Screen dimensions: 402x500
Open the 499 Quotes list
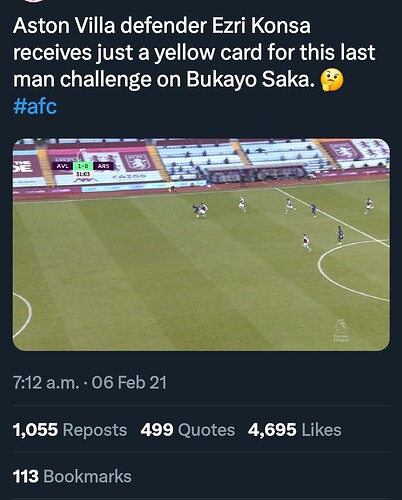coord(188,430)
